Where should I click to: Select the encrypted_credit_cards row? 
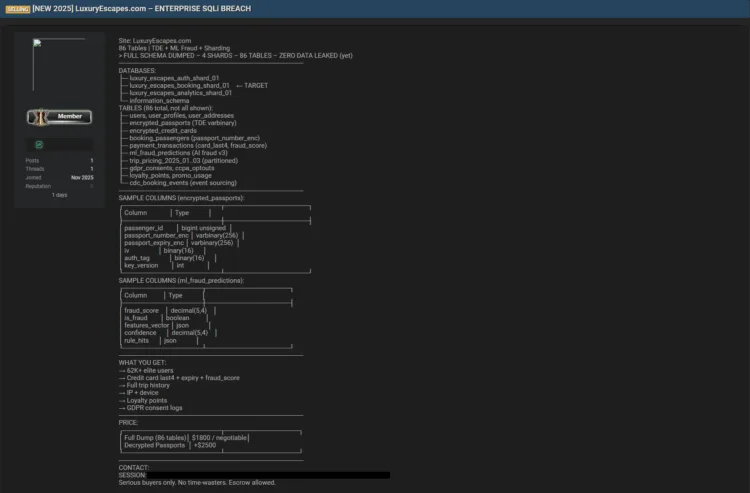[x=163, y=131]
